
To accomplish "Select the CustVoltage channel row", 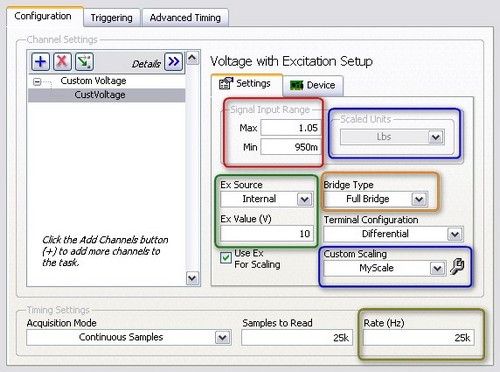I will 107,95.
